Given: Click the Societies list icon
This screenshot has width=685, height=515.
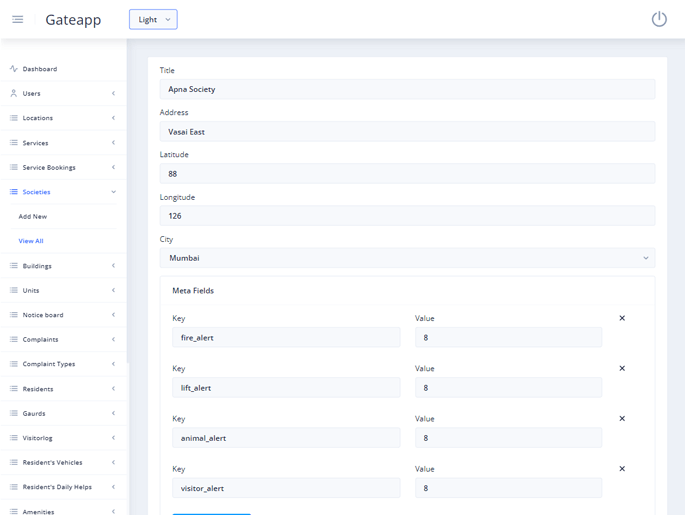Looking at the screenshot, I should (14, 192).
